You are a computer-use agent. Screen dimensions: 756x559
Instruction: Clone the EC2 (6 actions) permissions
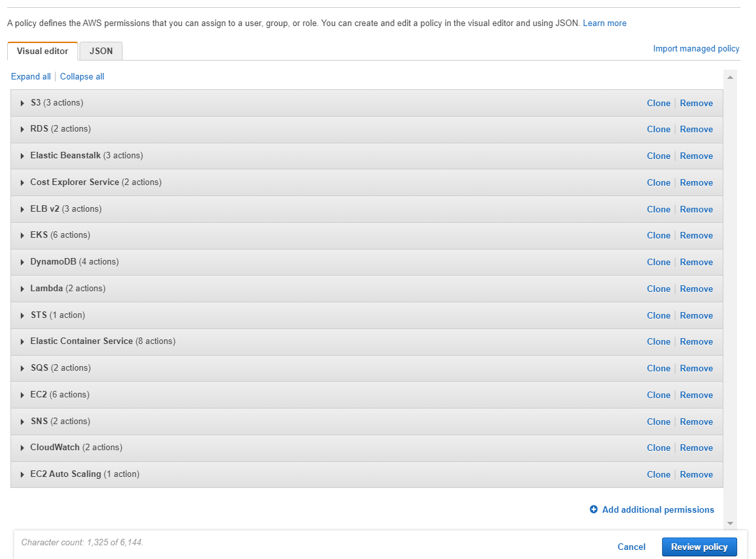click(659, 395)
